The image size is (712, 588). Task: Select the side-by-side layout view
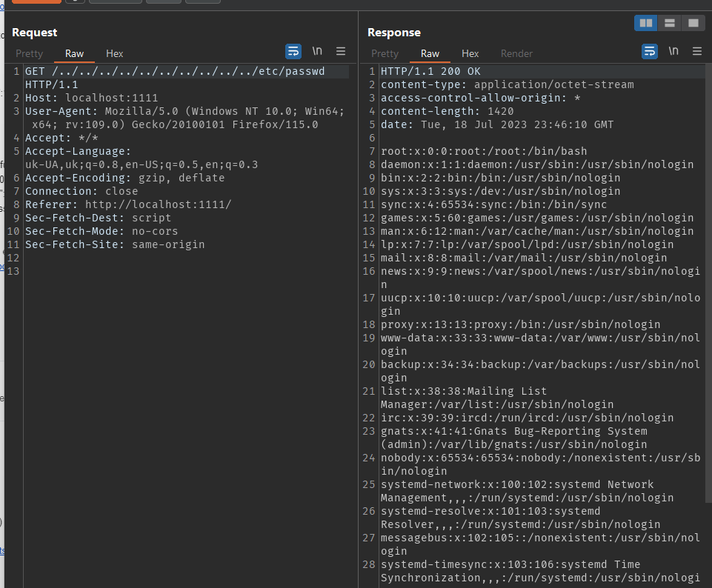tap(645, 23)
